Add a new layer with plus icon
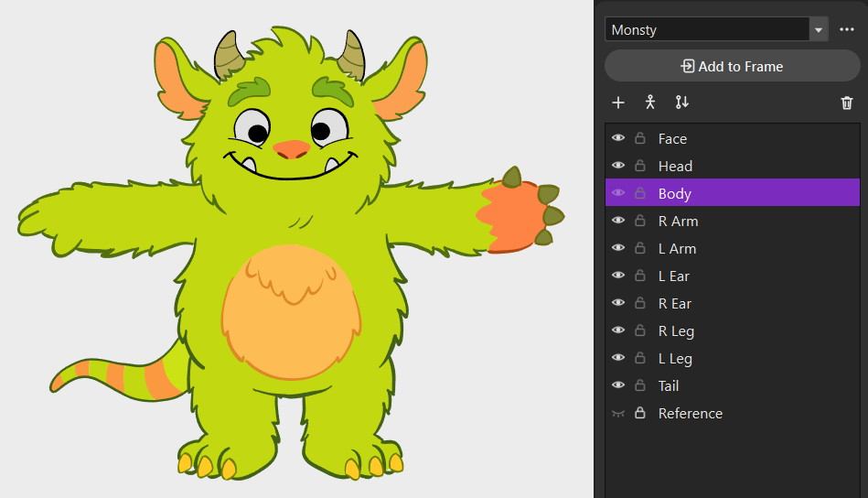This screenshot has height=498, width=868. click(618, 103)
